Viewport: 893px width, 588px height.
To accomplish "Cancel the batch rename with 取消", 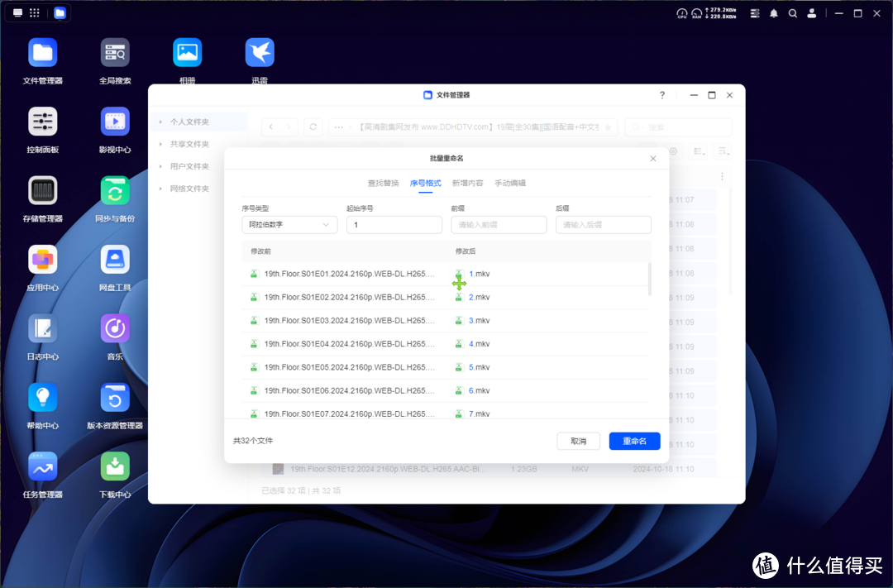I will click(578, 441).
